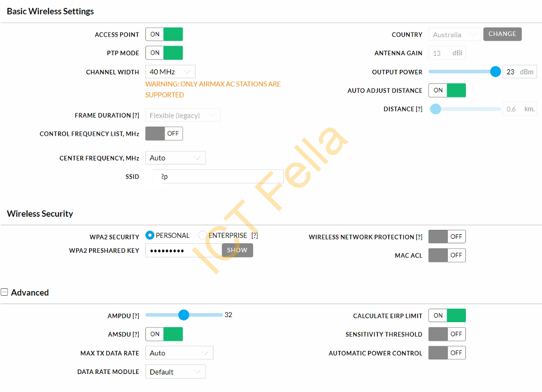542x392 pixels.
Task: Enable the MAC ACL switch
Action: [447, 255]
